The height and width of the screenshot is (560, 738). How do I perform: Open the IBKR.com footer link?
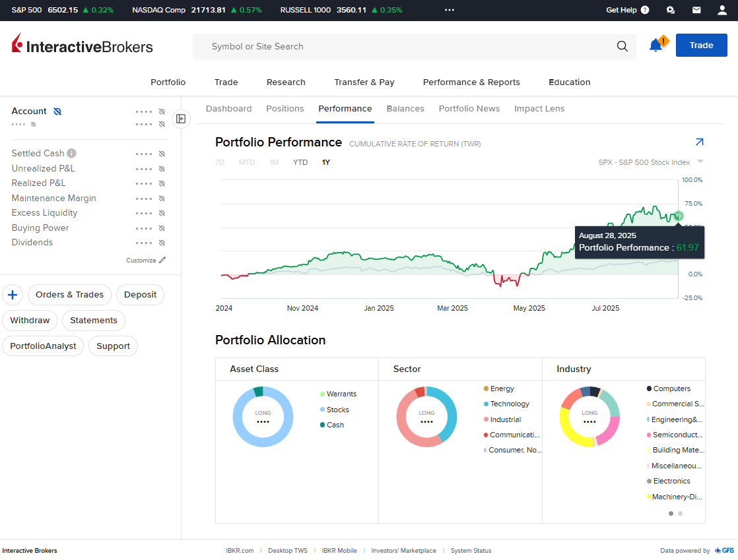240,551
